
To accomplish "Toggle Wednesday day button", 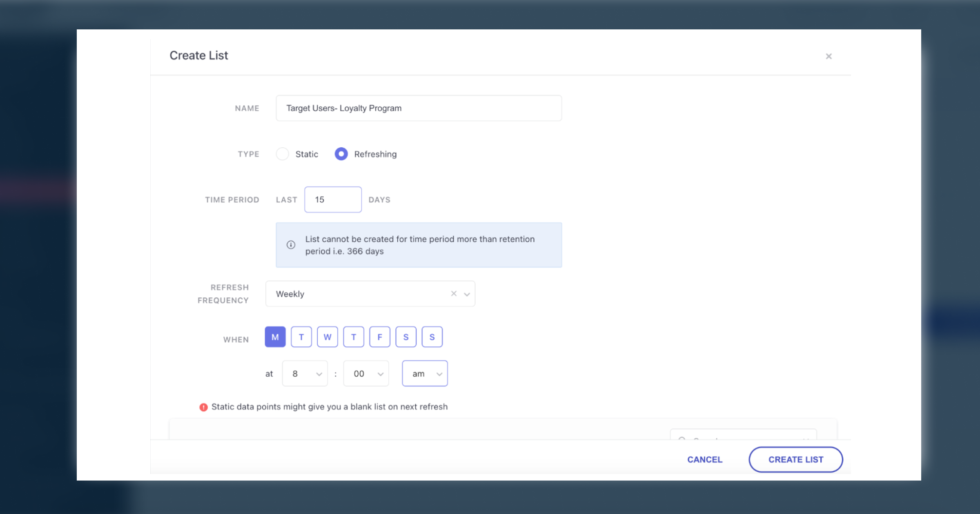I will pyautogui.click(x=327, y=337).
